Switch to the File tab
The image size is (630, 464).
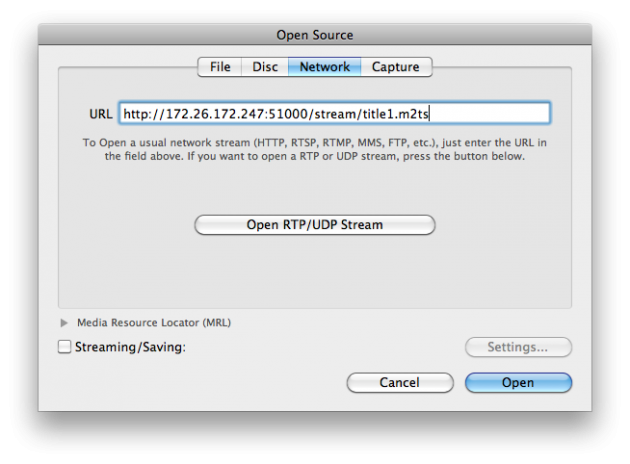220,67
